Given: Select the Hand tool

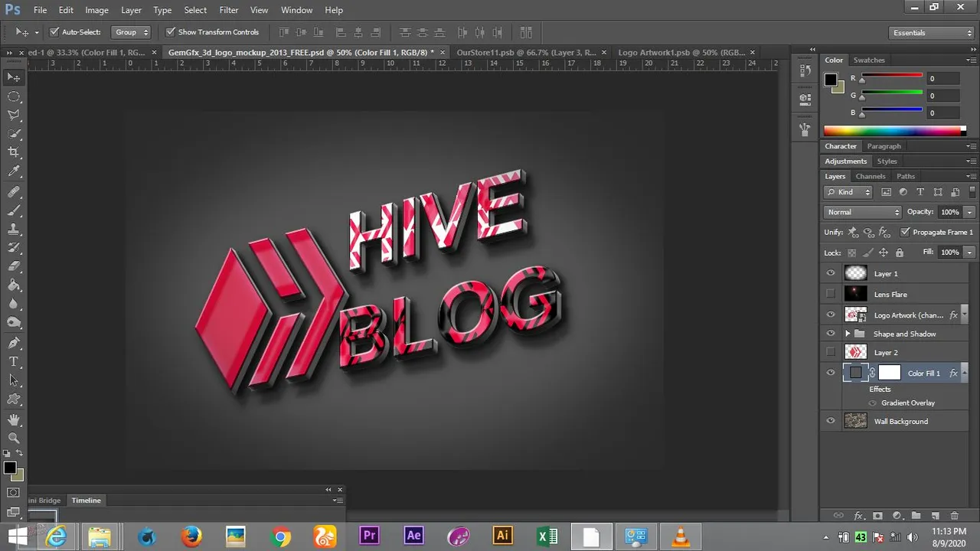Looking at the screenshot, I should [14, 419].
